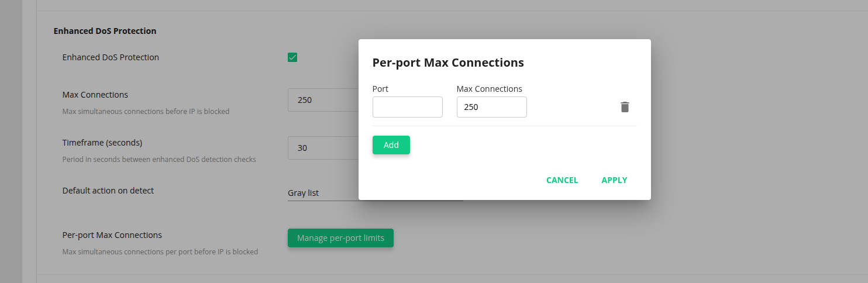Select the settings page Max Connections field

pos(323,100)
